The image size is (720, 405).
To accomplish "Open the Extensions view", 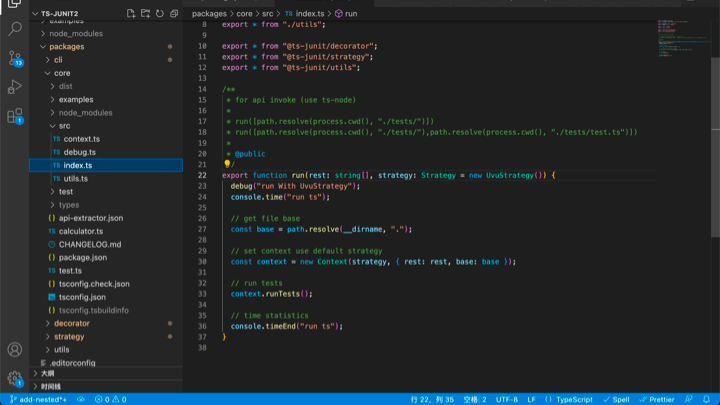I will pos(15,115).
